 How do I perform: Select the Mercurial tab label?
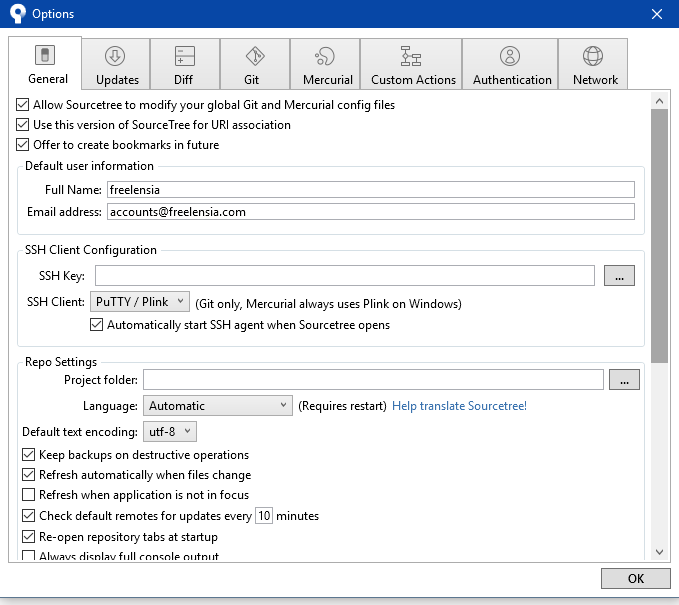coord(328,80)
